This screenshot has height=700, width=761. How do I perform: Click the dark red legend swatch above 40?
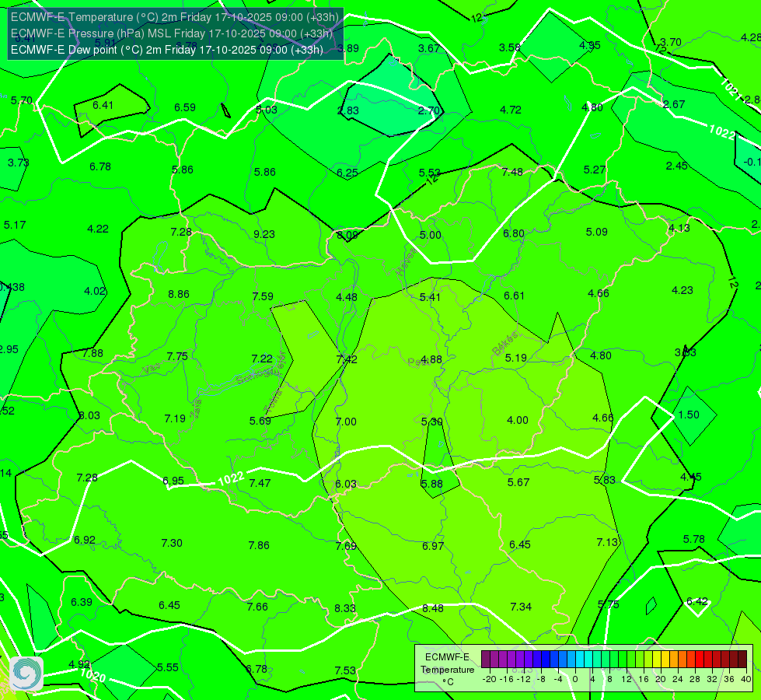click(x=742, y=660)
